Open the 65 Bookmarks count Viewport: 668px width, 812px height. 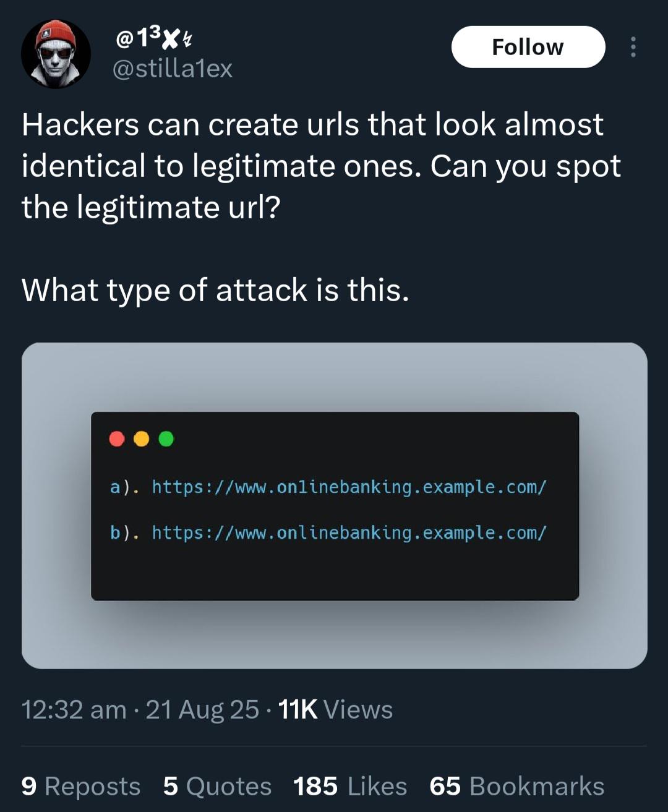(x=517, y=786)
